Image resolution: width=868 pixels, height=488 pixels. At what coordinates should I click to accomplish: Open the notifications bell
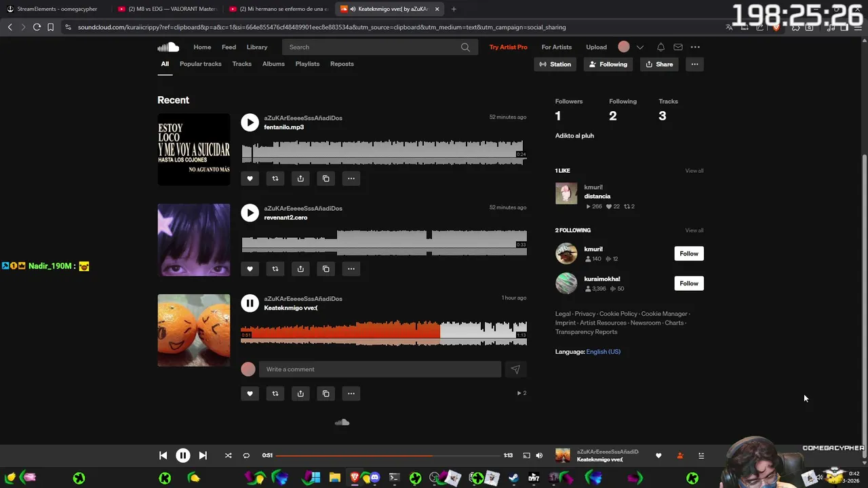click(x=660, y=47)
